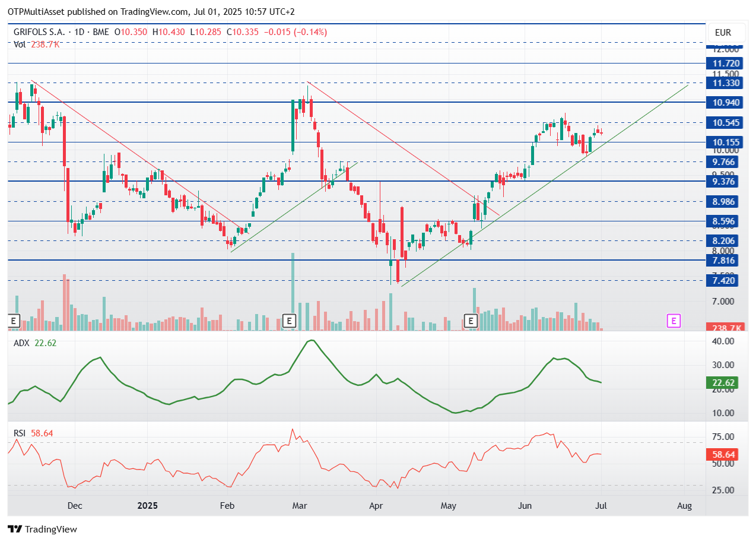Viewport: 756px width, 542px height.
Task: Open the earnings E marker before December
Action: [x=14, y=321]
